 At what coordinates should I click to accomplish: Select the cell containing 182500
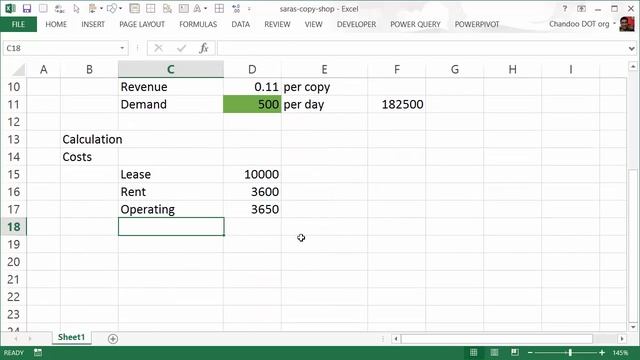pyautogui.click(x=396, y=104)
